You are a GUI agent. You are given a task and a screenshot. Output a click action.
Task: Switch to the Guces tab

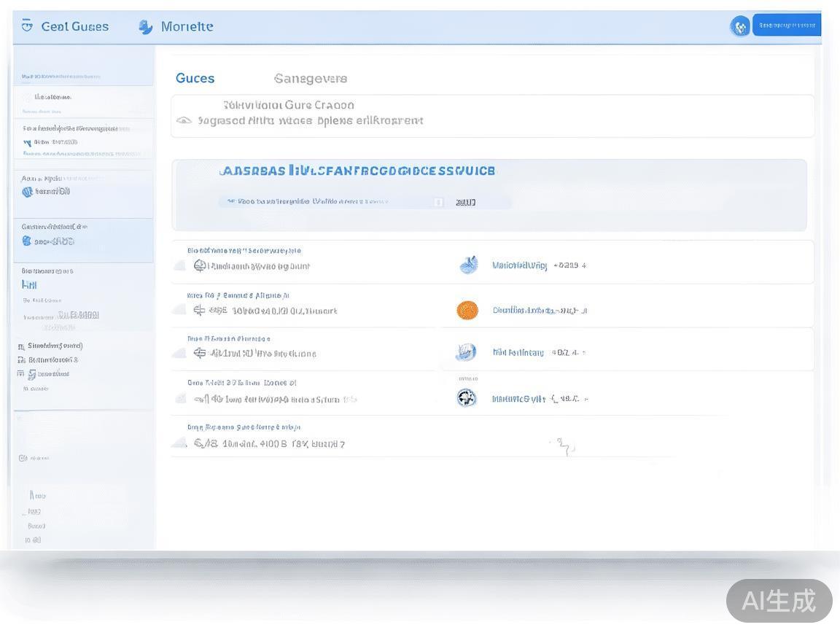195,79
